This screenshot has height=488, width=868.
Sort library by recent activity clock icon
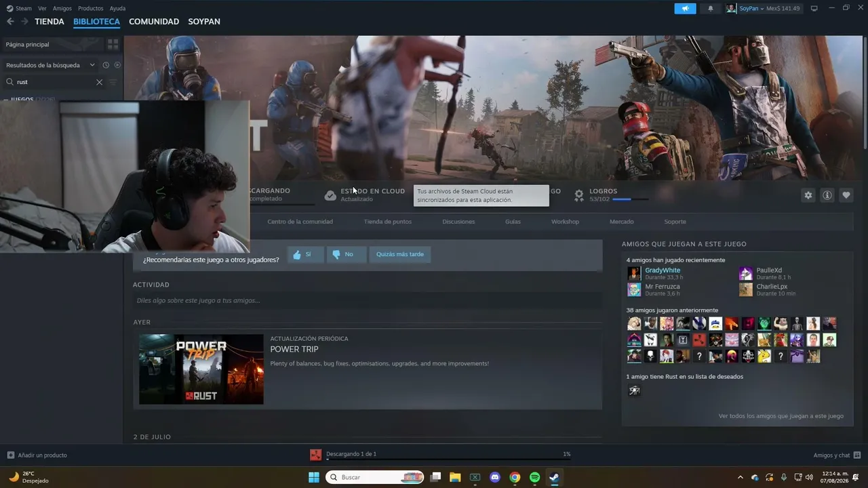tap(106, 65)
